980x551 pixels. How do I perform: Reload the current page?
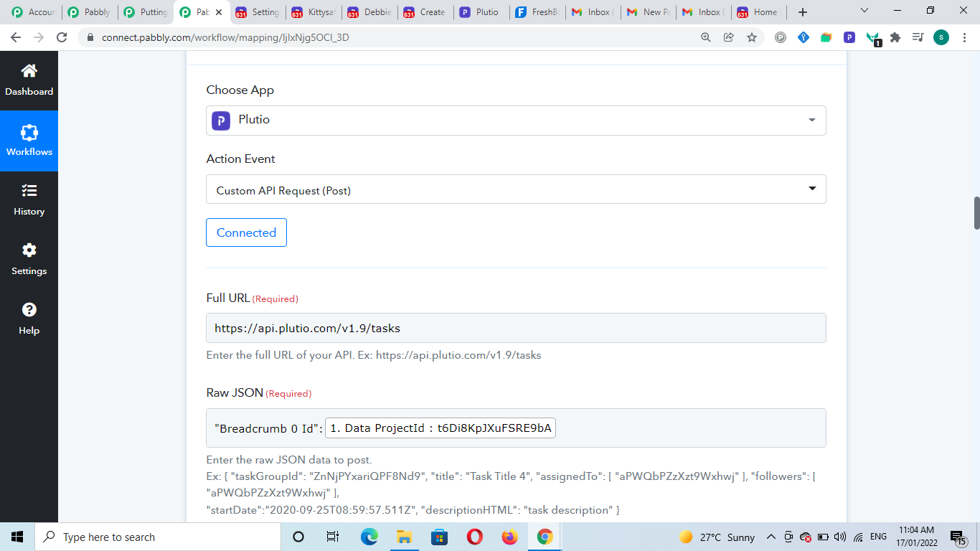[62, 37]
